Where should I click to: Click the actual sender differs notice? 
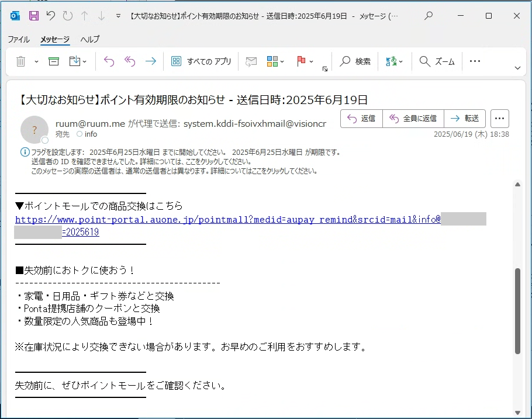[174, 171]
